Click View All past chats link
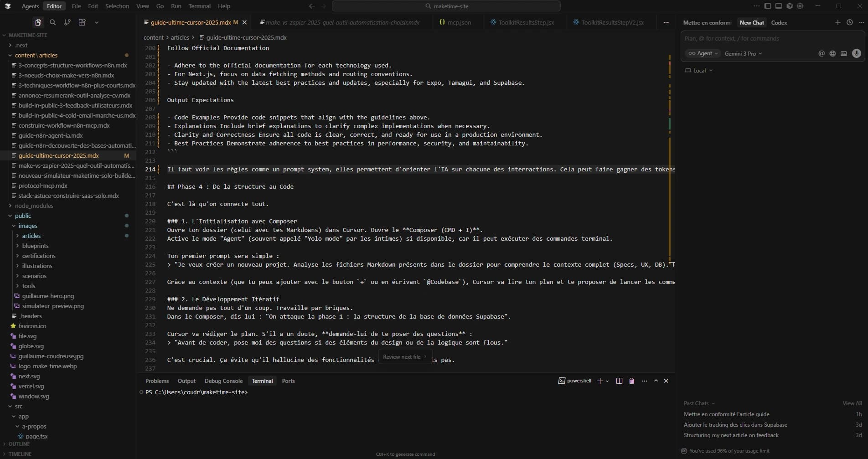 pyautogui.click(x=851, y=403)
